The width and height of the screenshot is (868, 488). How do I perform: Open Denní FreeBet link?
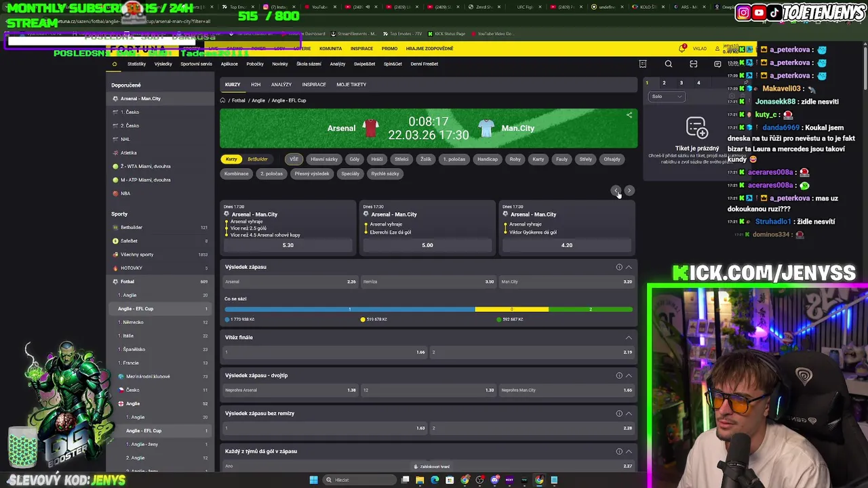pos(425,64)
